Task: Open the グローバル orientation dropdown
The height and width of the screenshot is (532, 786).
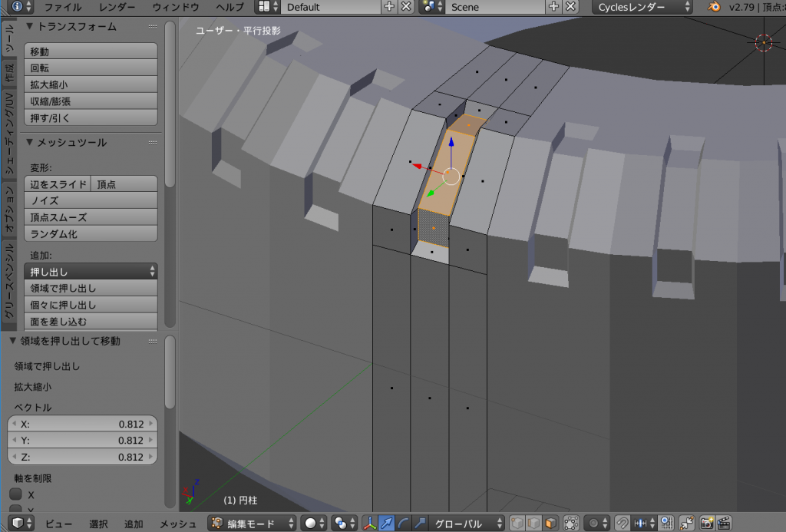Action: coord(466,524)
